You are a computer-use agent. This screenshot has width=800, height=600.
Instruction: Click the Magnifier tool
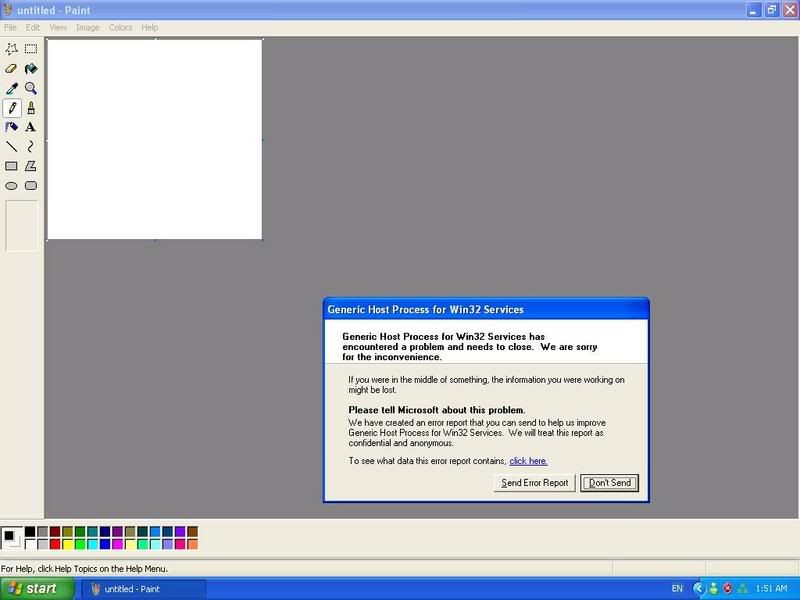pyautogui.click(x=31, y=88)
